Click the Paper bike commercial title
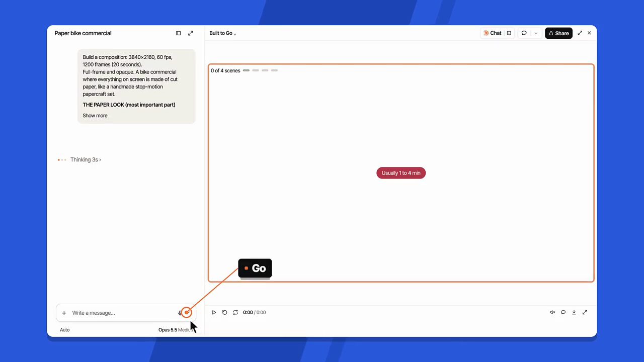Image resolution: width=644 pixels, height=362 pixels. (x=83, y=33)
